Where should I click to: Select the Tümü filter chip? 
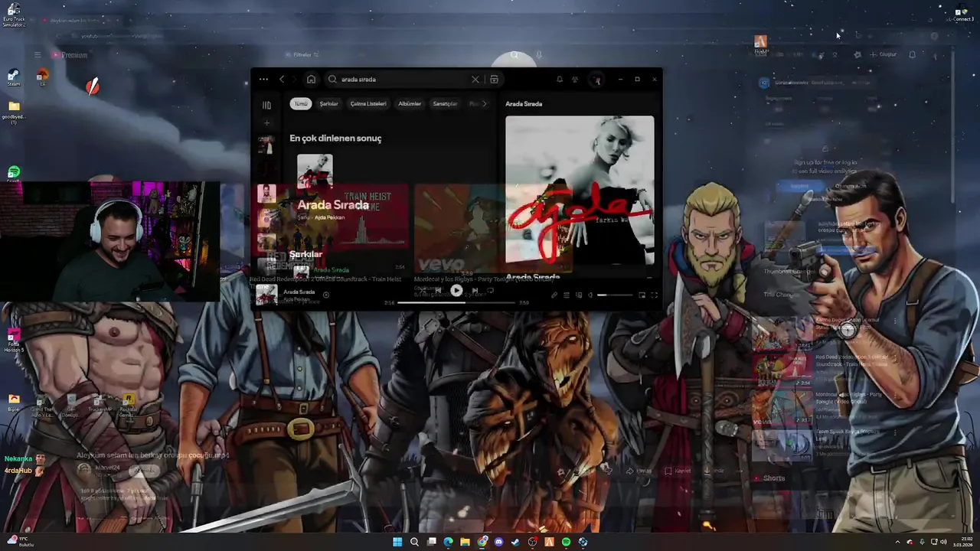tap(301, 103)
